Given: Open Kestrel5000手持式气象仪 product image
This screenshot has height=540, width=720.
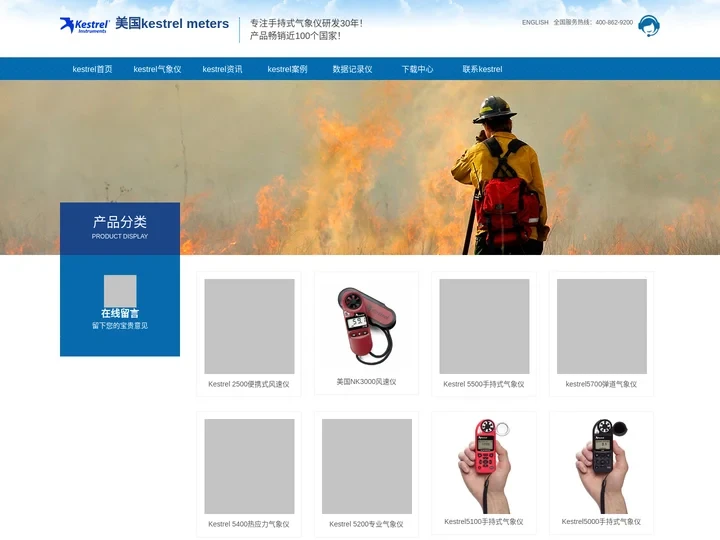Looking at the screenshot, I should (x=602, y=465).
